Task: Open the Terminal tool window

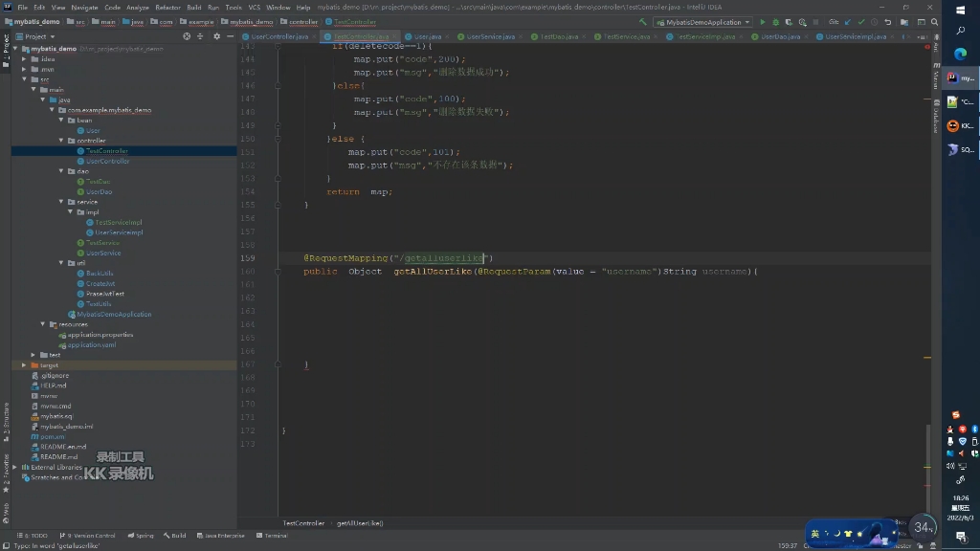Action: tap(272, 536)
